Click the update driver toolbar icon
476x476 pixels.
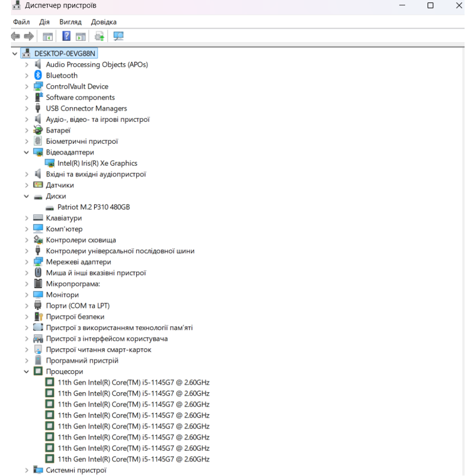[99, 36]
